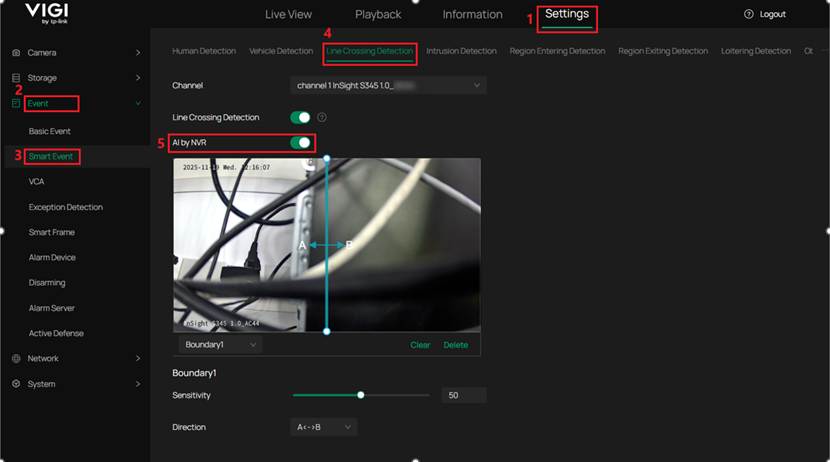The image size is (830, 462).
Task: Switch to the Intrusion Detection tab
Action: (461, 51)
